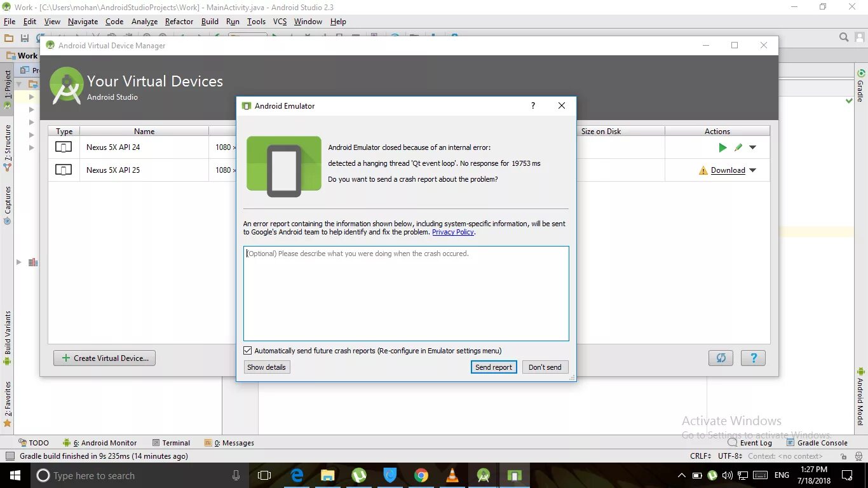Click the Show details button
Image resolution: width=868 pixels, height=488 pixels.
(x=267, y=367)
